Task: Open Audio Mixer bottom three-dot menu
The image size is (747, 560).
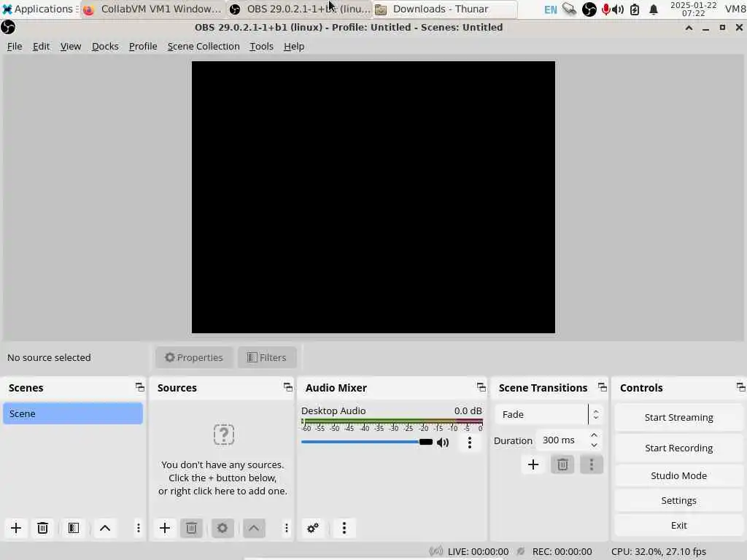Action: pos(344,528)
